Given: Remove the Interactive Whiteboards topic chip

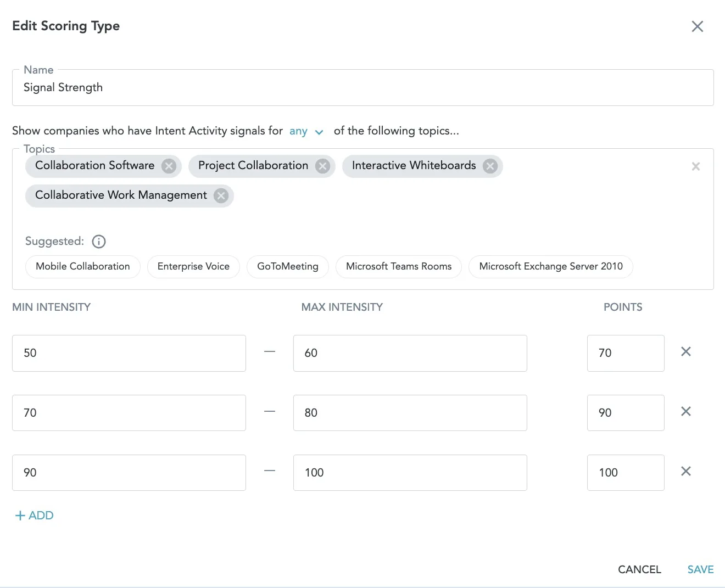Looking at the screenshot, I should (x=490, y=166).
